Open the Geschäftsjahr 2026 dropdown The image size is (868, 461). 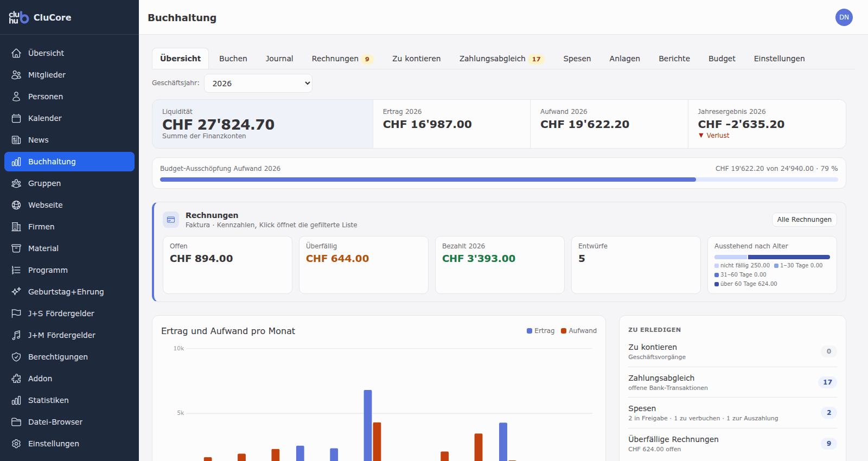click(258, 83)
